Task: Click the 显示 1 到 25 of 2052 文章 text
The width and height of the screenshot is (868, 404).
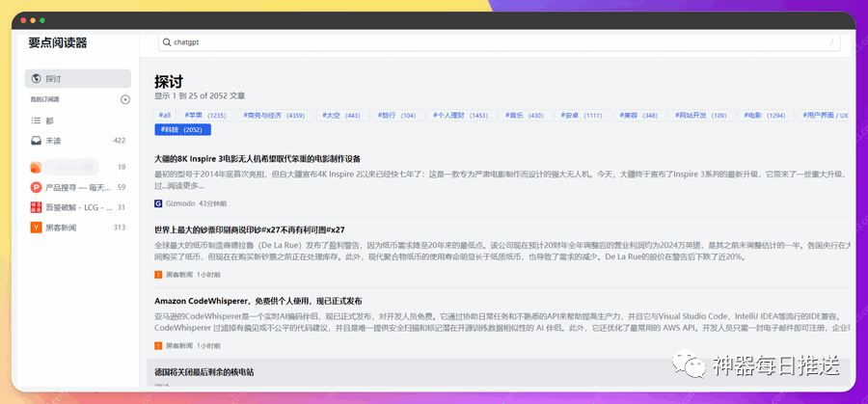Action: pyautogui.click(x=200, y=95)
